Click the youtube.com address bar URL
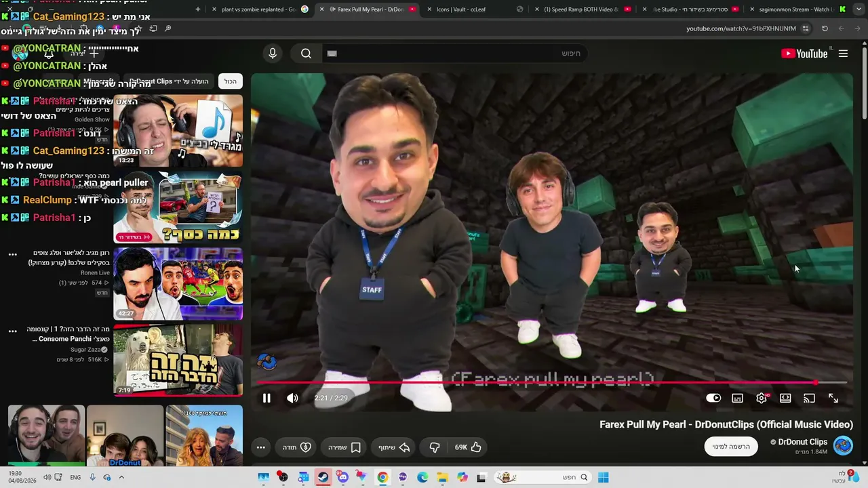 (x=741, y=28)
